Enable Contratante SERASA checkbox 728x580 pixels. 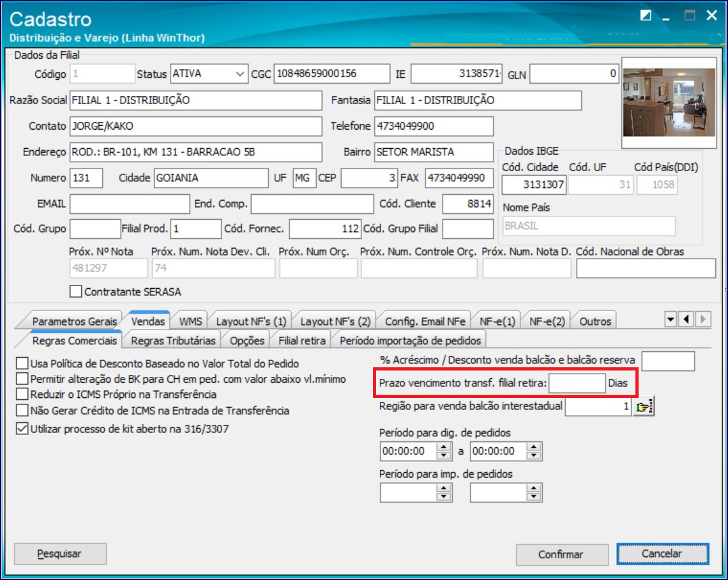point(76,292)
